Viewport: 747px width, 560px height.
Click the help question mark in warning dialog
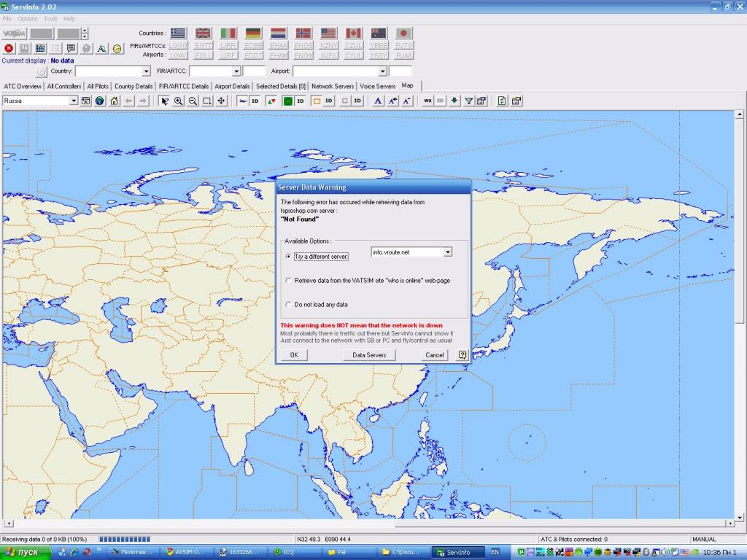click(x=462, y=355)
